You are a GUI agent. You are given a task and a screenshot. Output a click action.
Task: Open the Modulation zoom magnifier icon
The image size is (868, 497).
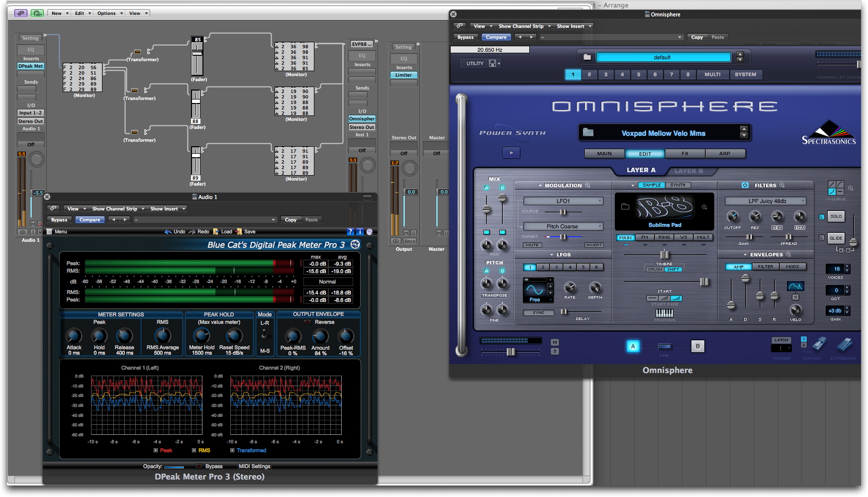click(x=587, y=185)
